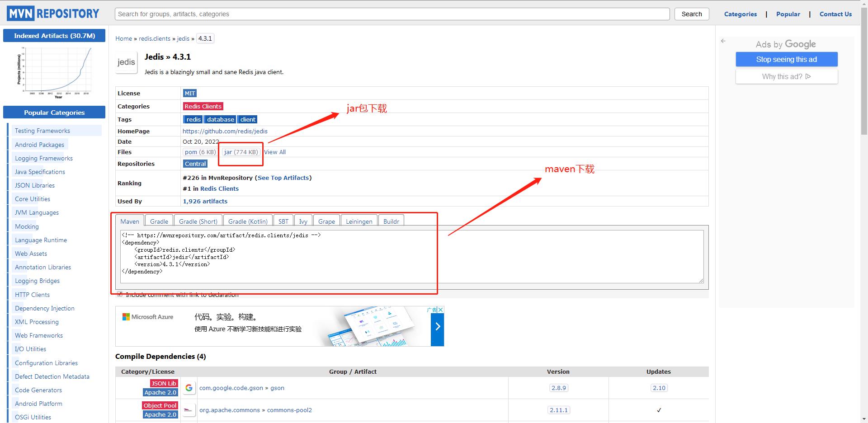
Task: Focus the artifact search input field
Action: coord(392,14)
